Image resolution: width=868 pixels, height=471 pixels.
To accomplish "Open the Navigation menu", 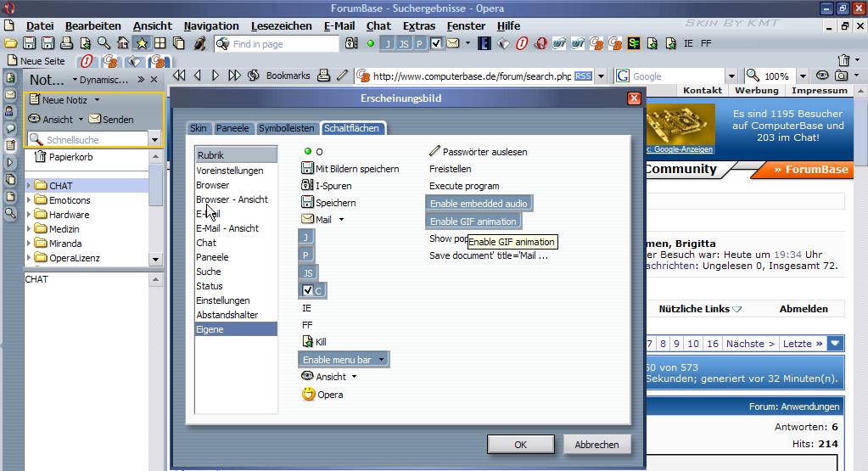I will click(x=211, y=26).
